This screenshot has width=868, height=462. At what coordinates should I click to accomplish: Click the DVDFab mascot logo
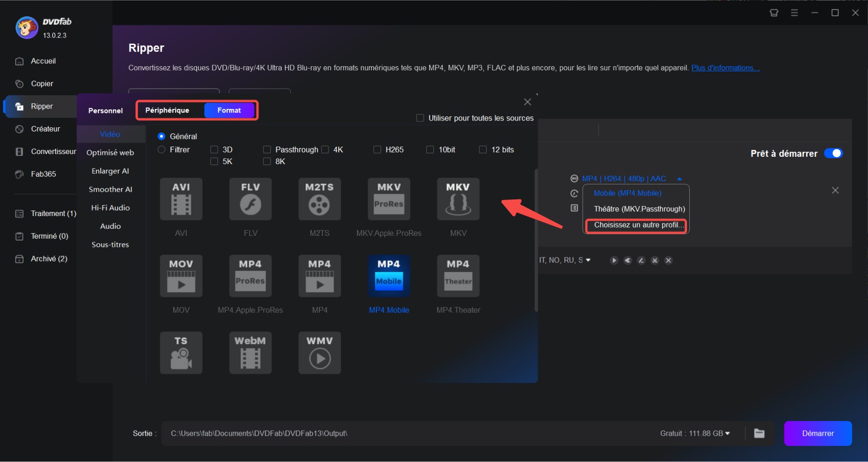[27, 28]
